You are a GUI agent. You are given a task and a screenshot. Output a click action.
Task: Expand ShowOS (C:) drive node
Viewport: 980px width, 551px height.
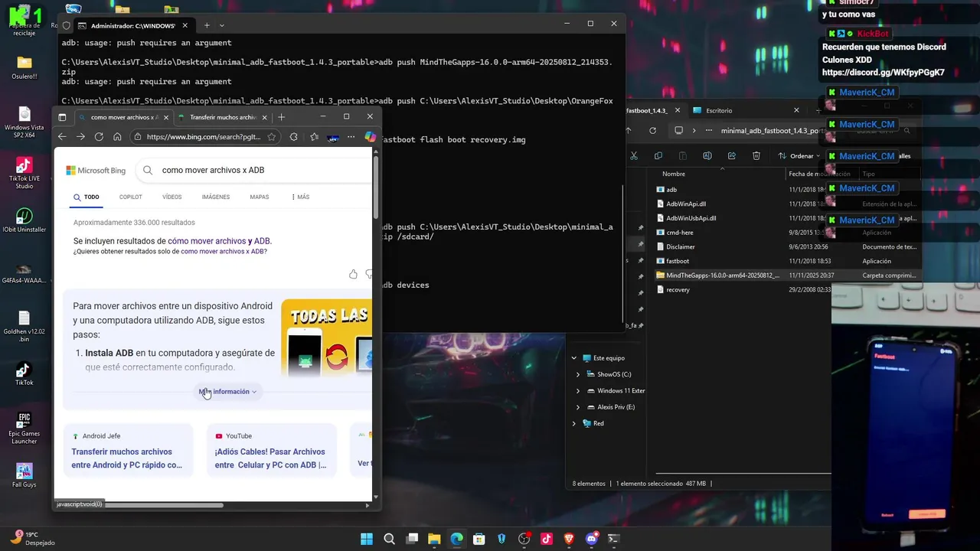tap(578, 374)
